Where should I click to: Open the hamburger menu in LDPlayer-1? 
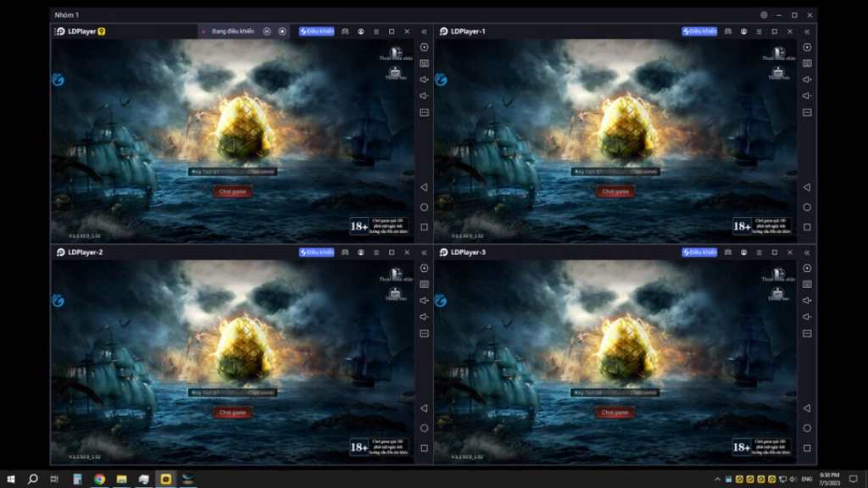pos(759,31)
